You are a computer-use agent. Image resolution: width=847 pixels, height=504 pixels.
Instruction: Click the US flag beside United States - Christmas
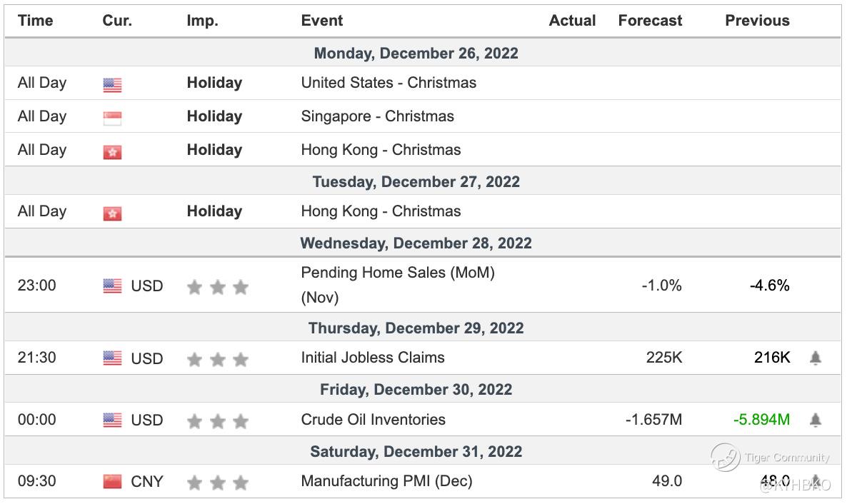tap(112, 85)
